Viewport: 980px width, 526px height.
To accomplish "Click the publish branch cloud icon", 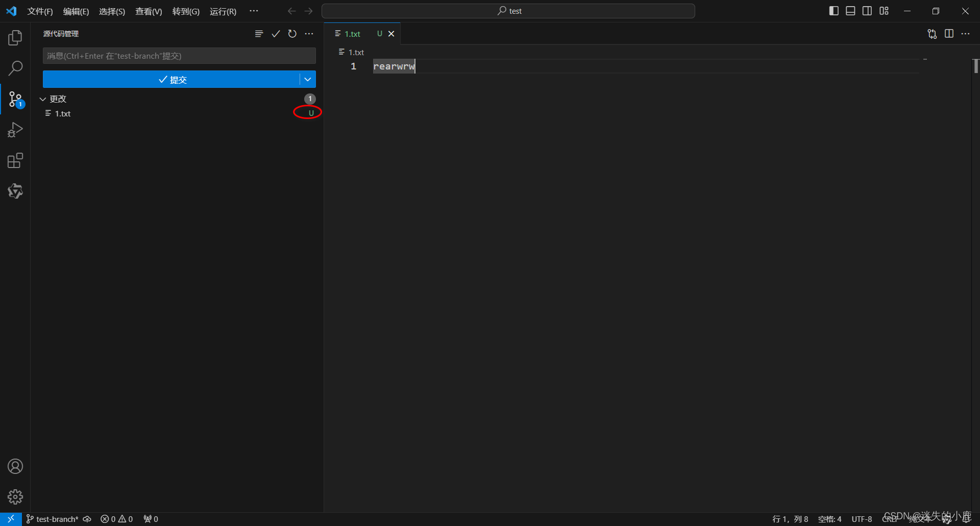I will click(87, 519).
